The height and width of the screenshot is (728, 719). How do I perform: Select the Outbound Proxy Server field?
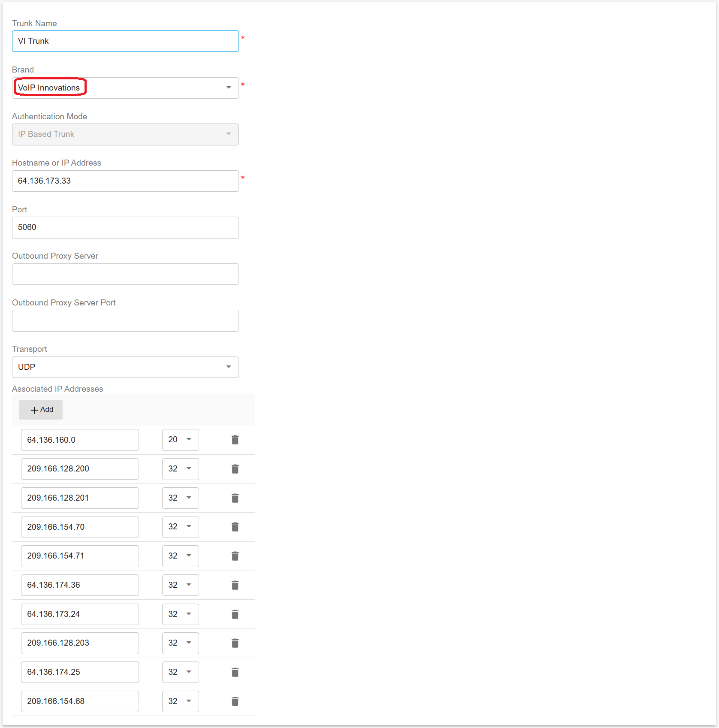125,274
